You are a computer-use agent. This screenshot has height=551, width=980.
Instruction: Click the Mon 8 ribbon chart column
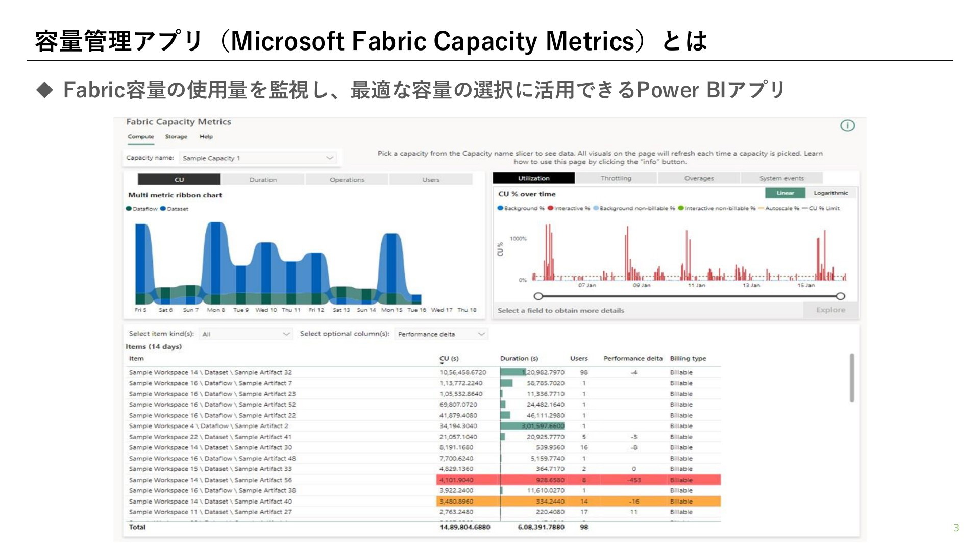(215, 263)
